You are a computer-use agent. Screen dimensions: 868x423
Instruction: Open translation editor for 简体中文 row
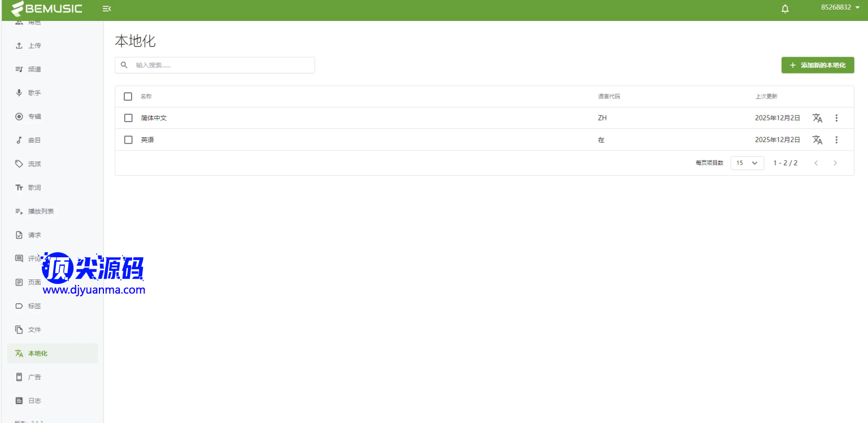(x=817, y=118)
